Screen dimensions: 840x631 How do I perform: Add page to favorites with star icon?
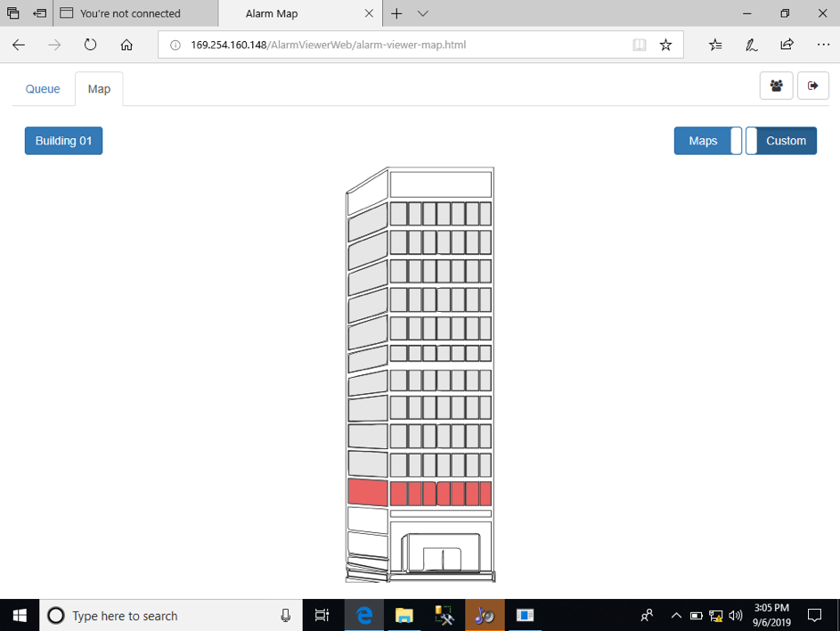pyautogui.click(x=665, y=45)
